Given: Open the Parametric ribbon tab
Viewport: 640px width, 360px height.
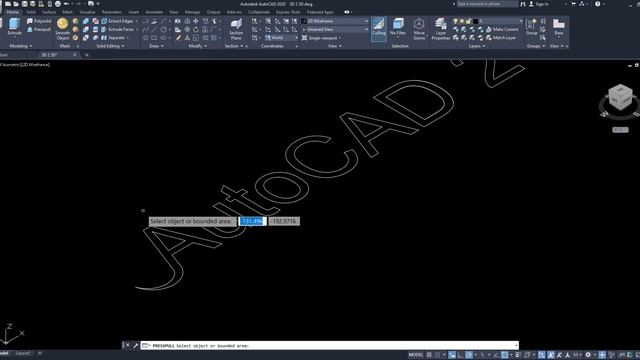Looking at the screenshot, I should [x=112, y=12].
